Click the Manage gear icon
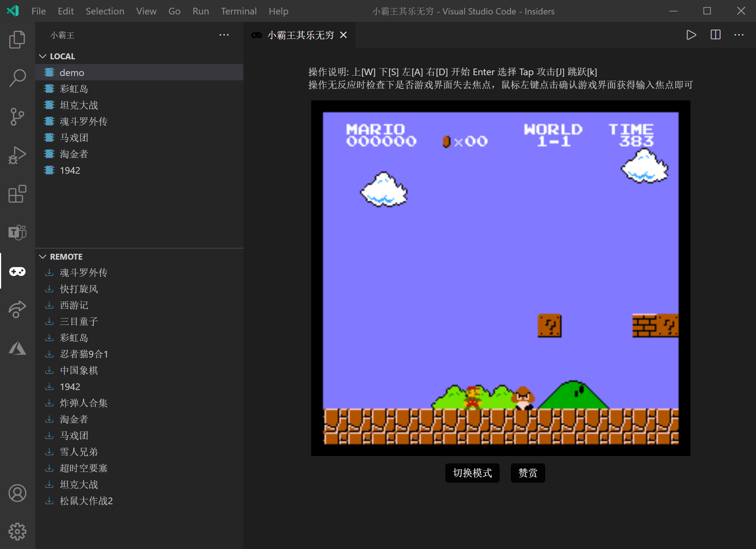The width and height of the screenshot is (756, 549). 17,532
